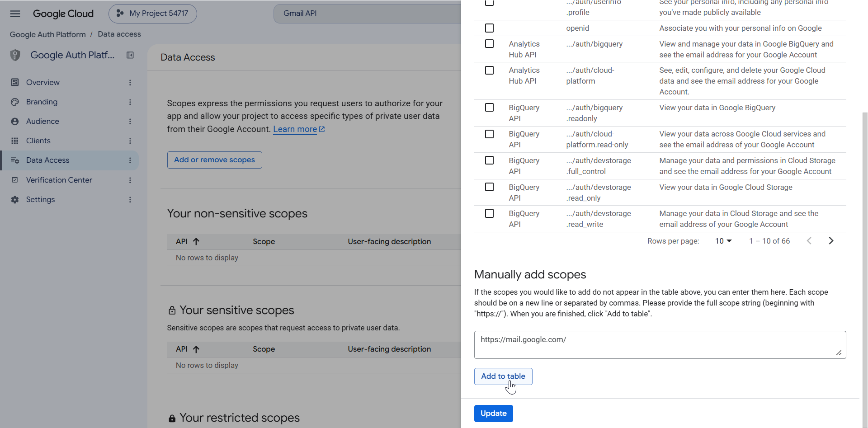Check the devstorage.full_control scope checkbox
This screenshot has height=428, width=868.
tap(489, 160)
